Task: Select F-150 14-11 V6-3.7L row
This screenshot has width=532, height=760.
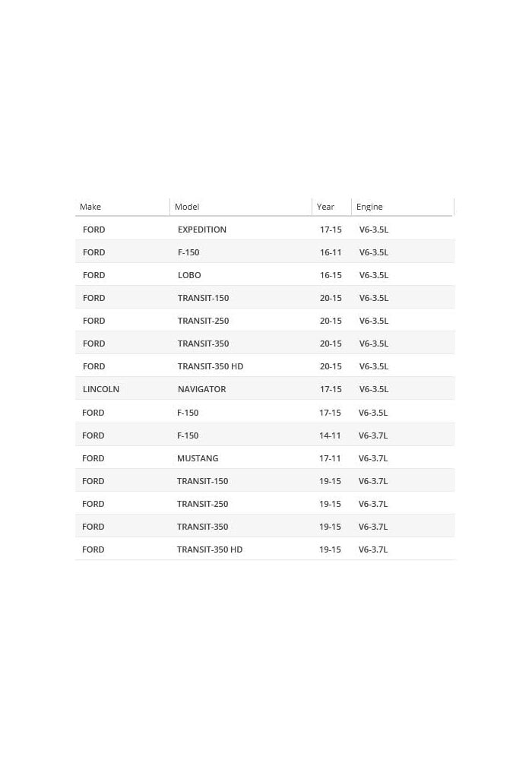Action: click(265, 435)
